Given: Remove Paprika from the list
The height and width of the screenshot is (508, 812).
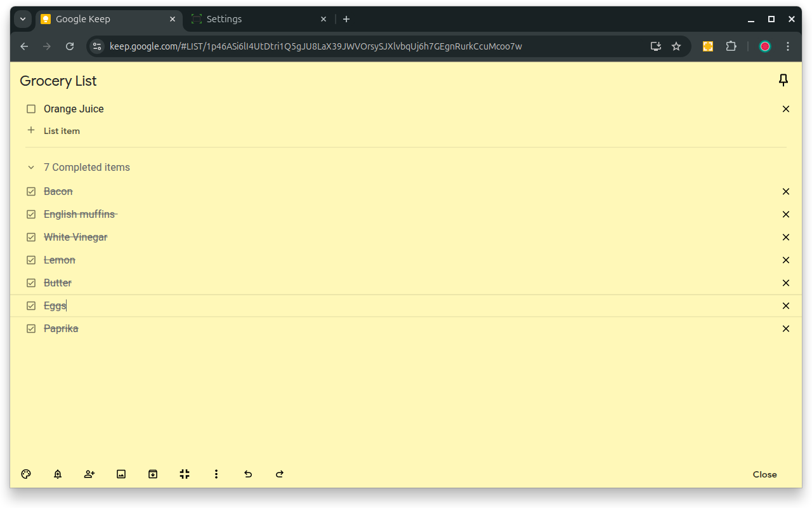Looking at the screenshot, I should [x=785, y=328].
